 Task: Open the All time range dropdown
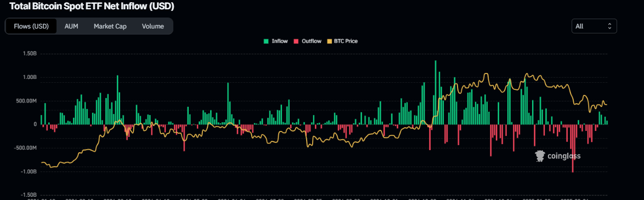[x=594, y=26]
